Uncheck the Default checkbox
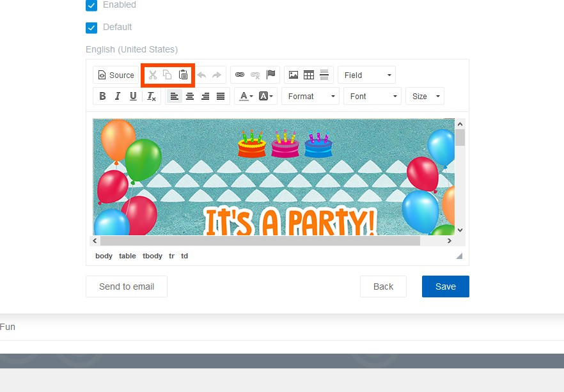The image size is (564, 392). (x=91, y=27)
